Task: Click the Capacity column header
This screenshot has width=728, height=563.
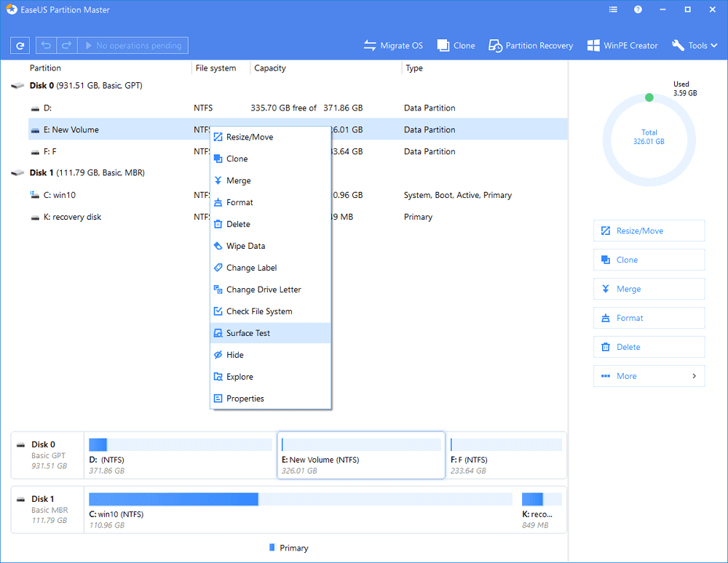Action: [270, 68]
